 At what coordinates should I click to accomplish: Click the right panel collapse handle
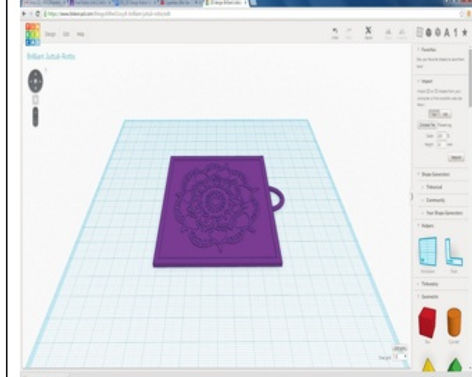point(412,197)
